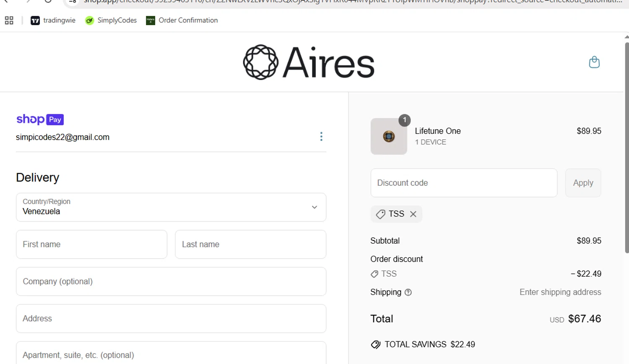
Task: Open the Shipping help question icon
Action: (408, 292)
